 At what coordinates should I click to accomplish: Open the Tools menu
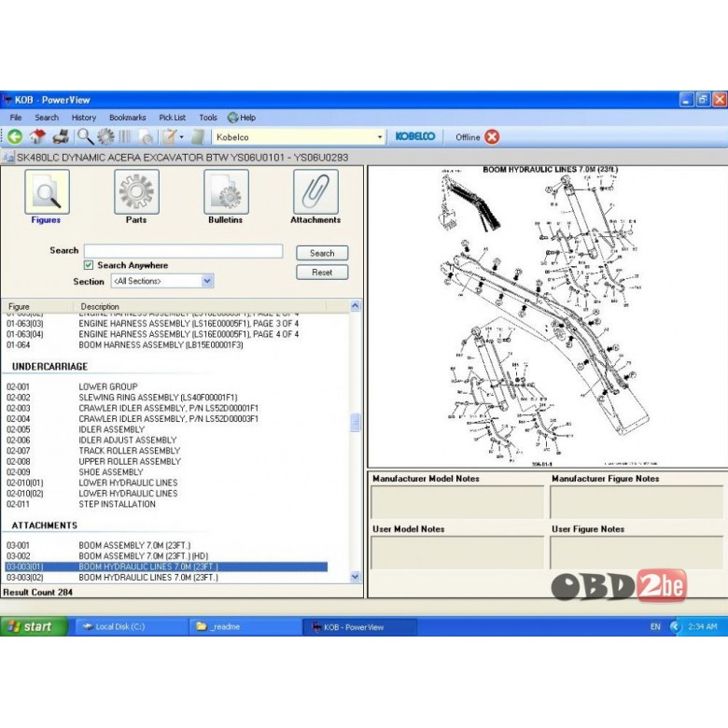pyautogui.click(x=208, y=118)
